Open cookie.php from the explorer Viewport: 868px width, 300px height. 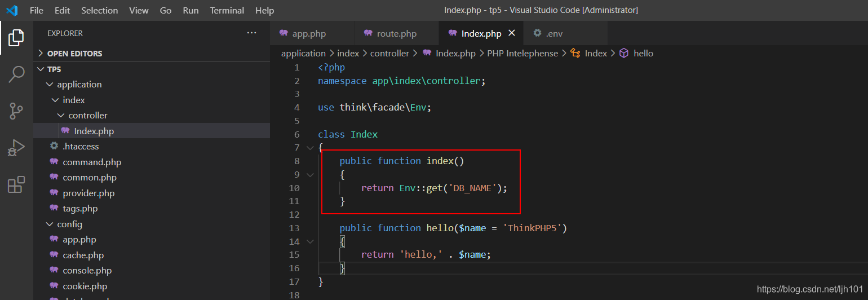[152, 286]
